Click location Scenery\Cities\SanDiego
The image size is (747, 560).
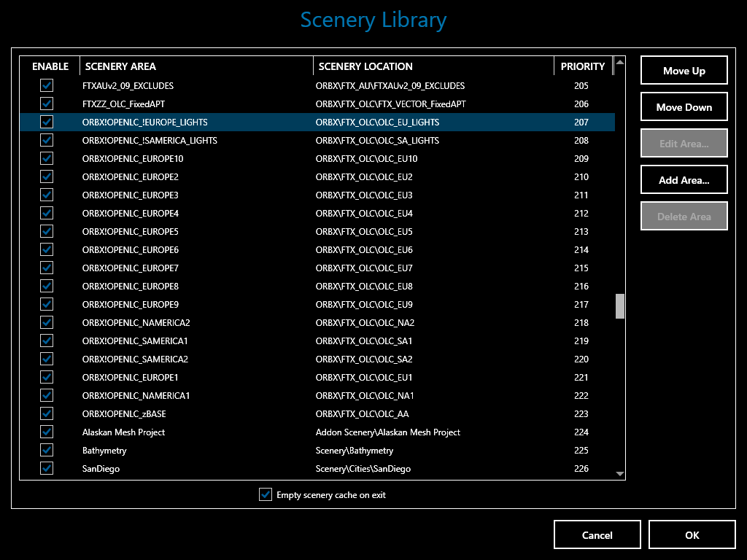tap(363, 469)
